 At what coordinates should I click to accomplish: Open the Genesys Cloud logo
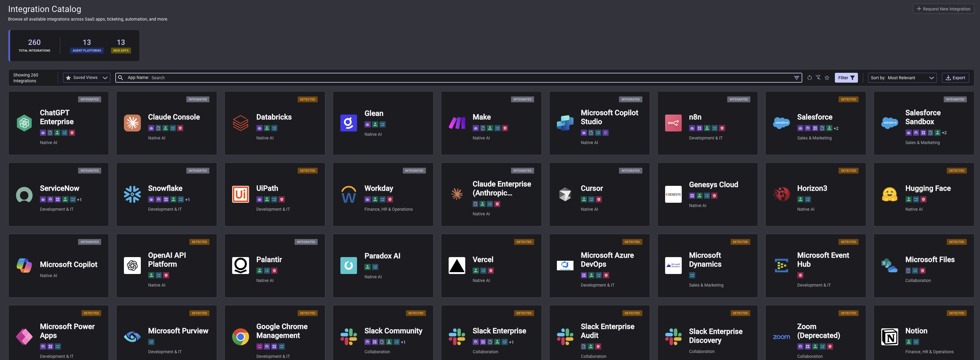pos(673,194)
